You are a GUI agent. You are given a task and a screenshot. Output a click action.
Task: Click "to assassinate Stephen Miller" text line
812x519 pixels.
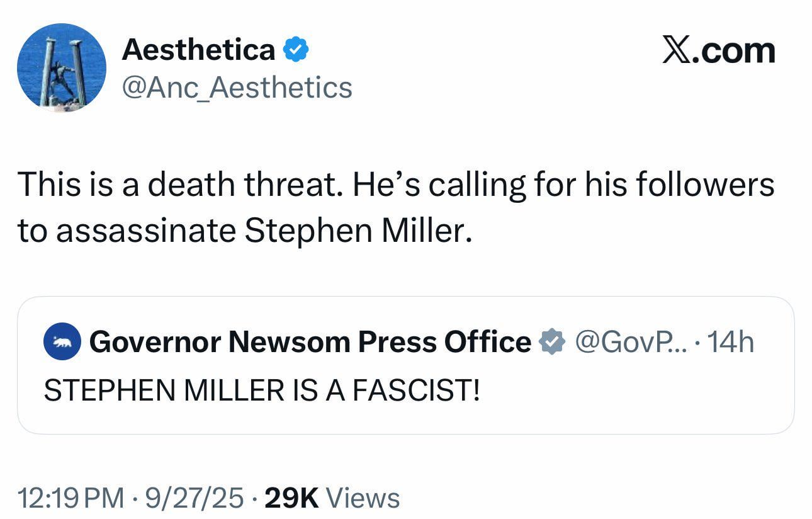244,231
